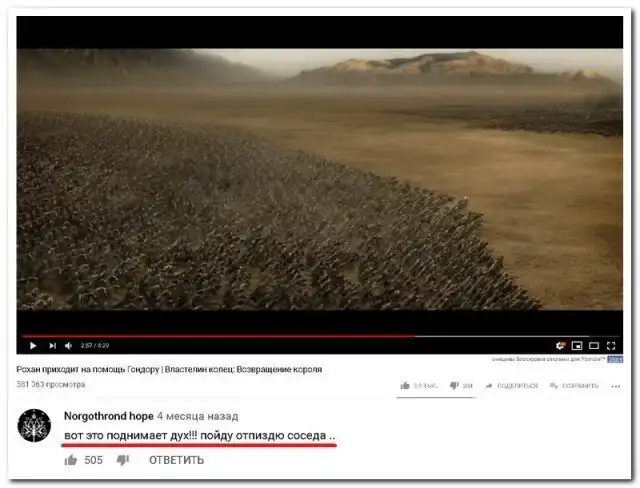Click Поделиться to share the video

[x=511, y=386]
